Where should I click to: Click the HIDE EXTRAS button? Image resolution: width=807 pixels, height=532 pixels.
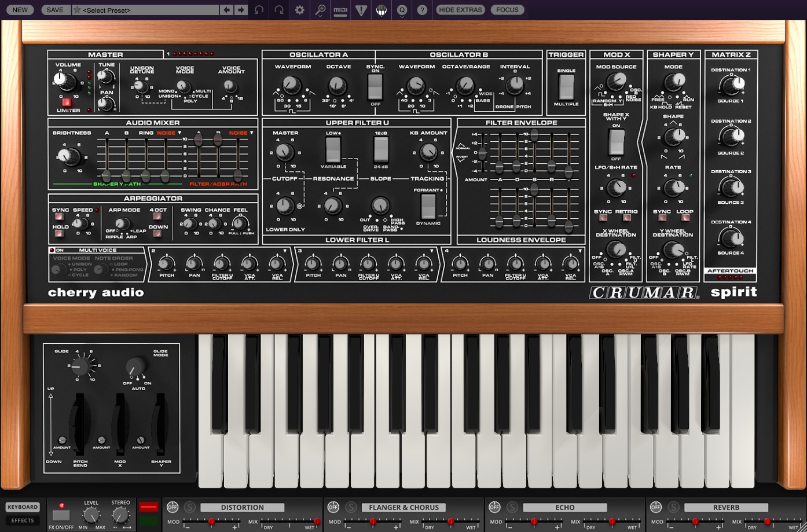[x=460, y=10]
